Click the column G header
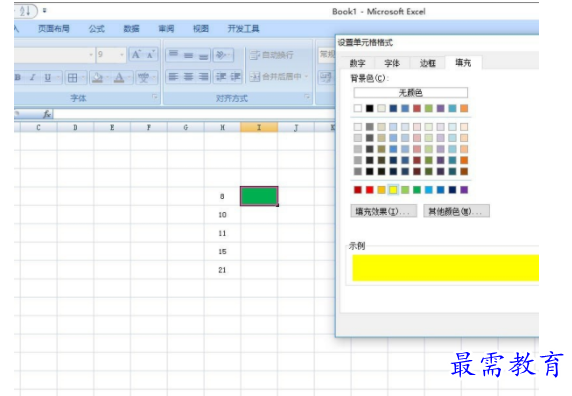Screen dimensions: 572x396 click(186, 127)
